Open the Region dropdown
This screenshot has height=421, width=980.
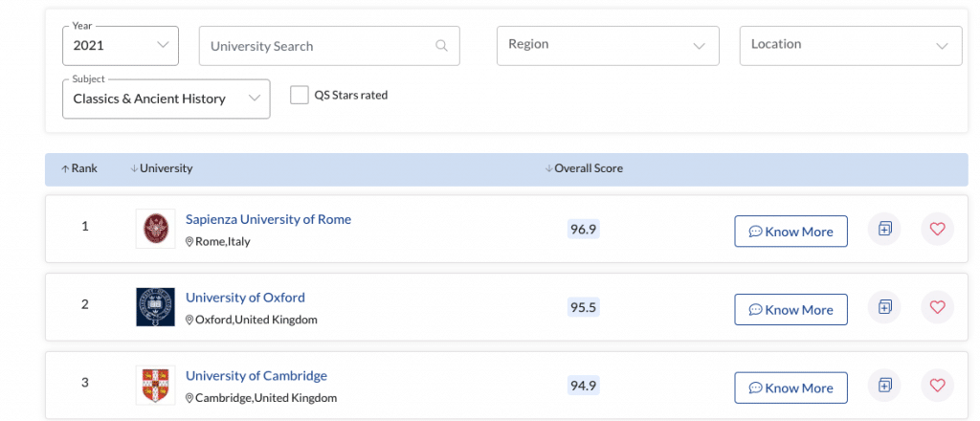[608, 46]
